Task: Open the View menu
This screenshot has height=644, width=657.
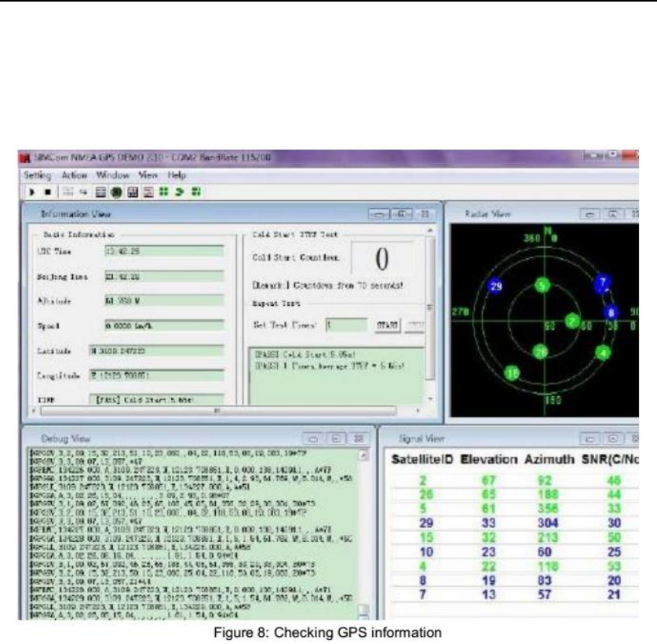Action: pyautogui.click(x=148, y=175)
